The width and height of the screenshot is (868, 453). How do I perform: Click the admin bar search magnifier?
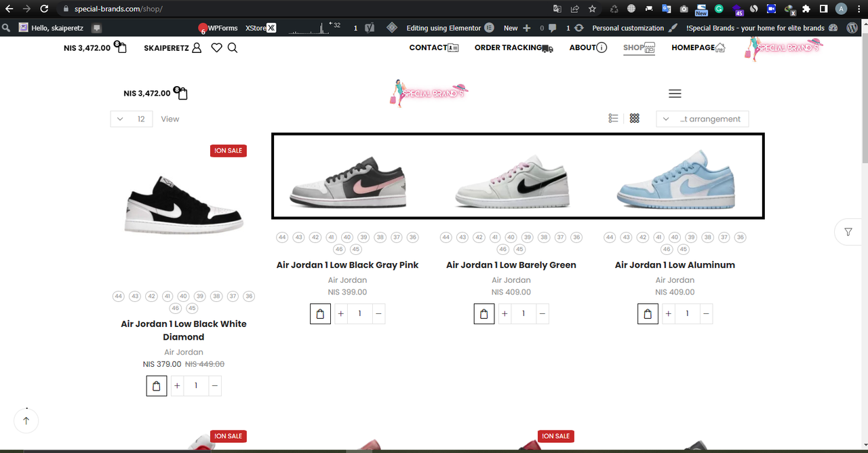point(5,28)
